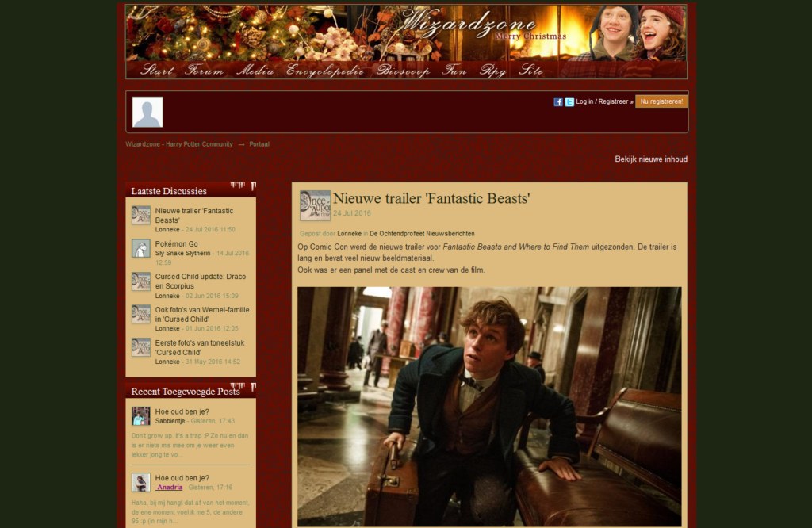812x528 pixels.
Task: Click the Twitter login icon
Action: click(x=569, y=101)
